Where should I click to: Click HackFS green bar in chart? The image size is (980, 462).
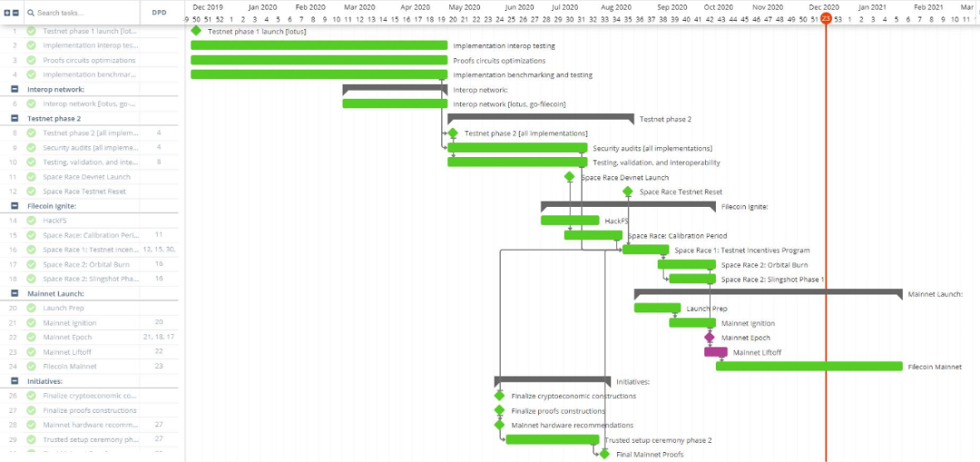pos(570,220)
